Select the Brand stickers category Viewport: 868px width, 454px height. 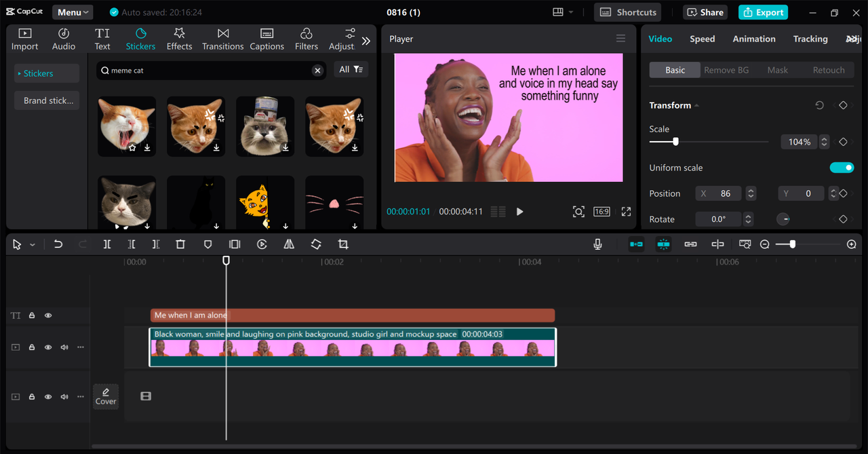pyautogui.click(x=47, y=100)
